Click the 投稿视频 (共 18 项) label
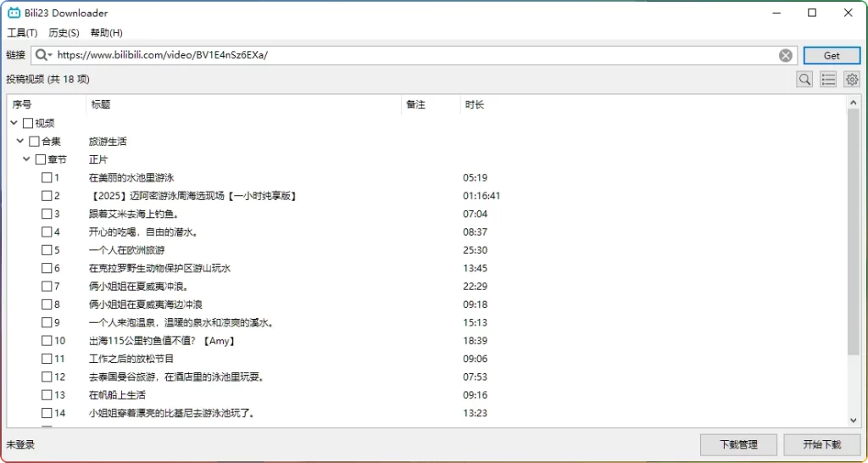 pos(47,79)
